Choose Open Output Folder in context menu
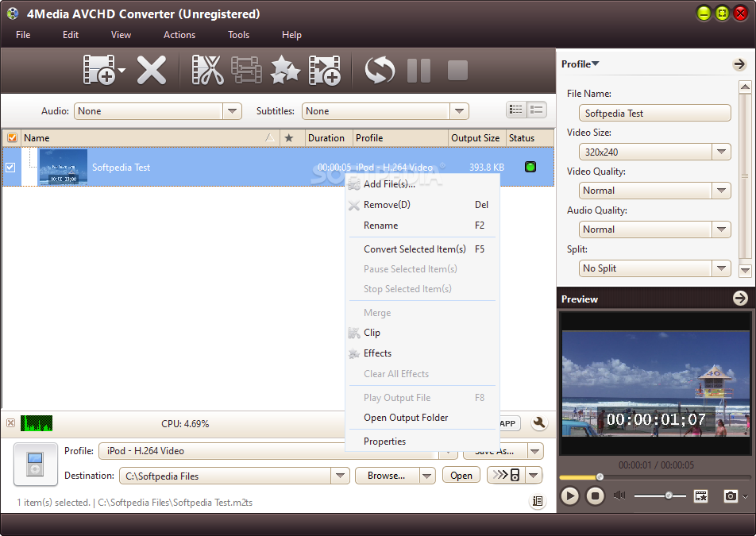756x536 pixels. pos(422,418)
